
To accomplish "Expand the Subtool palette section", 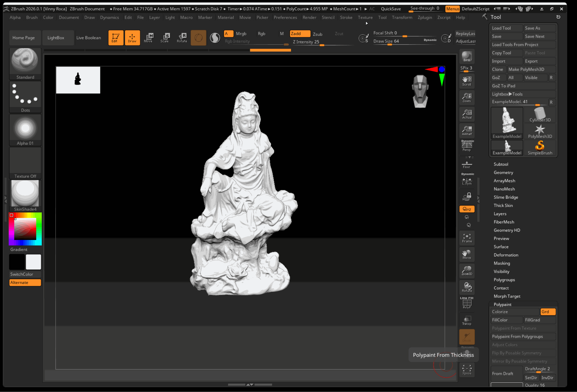I will click(x=501, y=164).
